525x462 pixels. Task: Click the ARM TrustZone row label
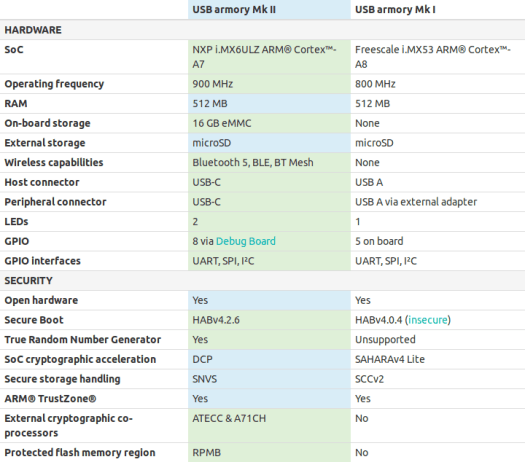50,399
